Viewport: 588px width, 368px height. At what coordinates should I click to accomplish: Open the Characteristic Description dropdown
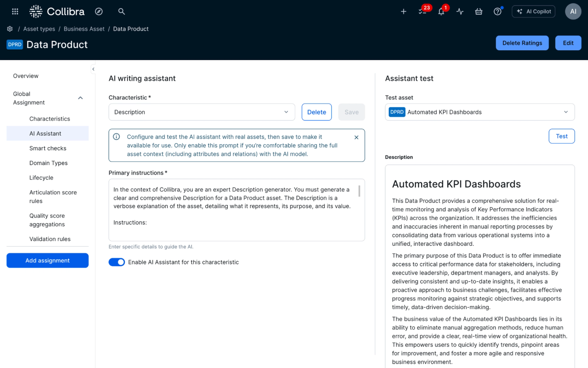pos(202,112)
